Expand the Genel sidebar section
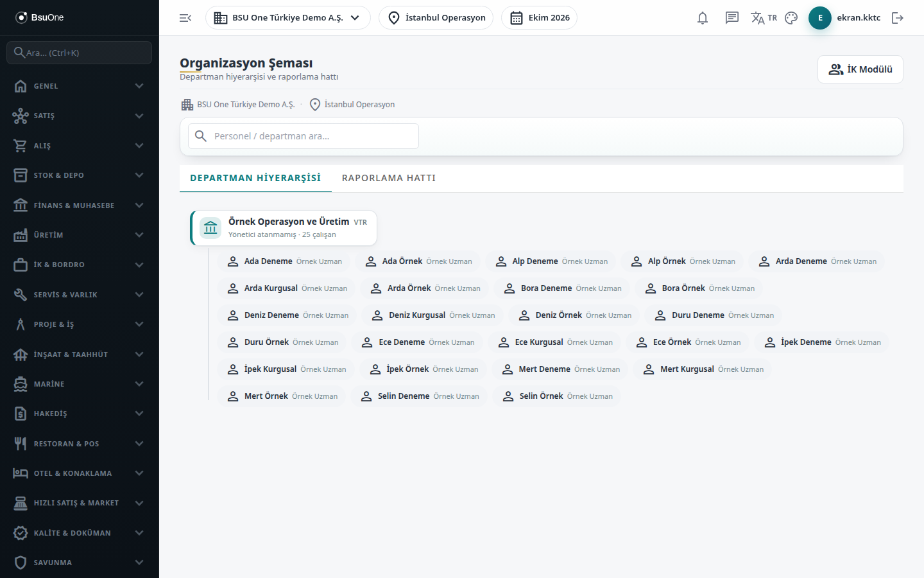Image resolution: width=924 pixels, height=578 pixels. click(80, 86)
